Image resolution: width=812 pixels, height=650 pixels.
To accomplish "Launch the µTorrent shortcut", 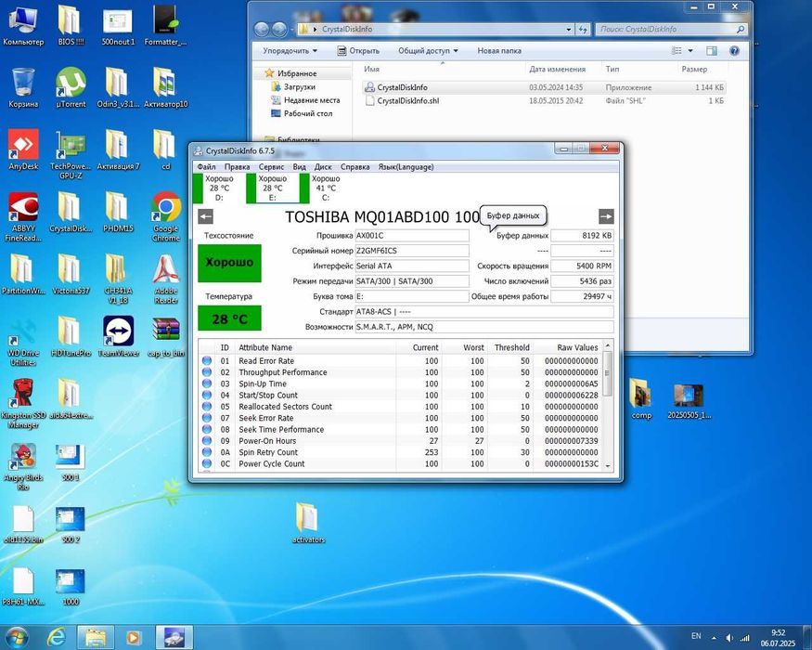I will point(71,88).
